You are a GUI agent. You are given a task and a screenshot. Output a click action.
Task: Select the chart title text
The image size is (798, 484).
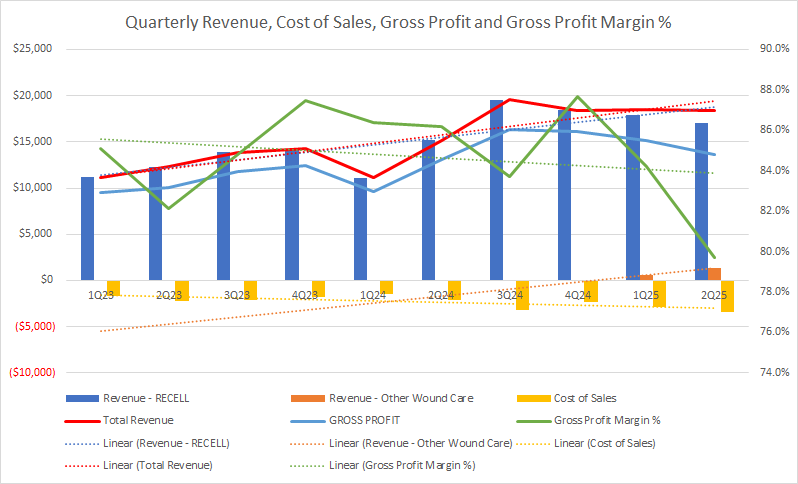[x=398, y=22]
